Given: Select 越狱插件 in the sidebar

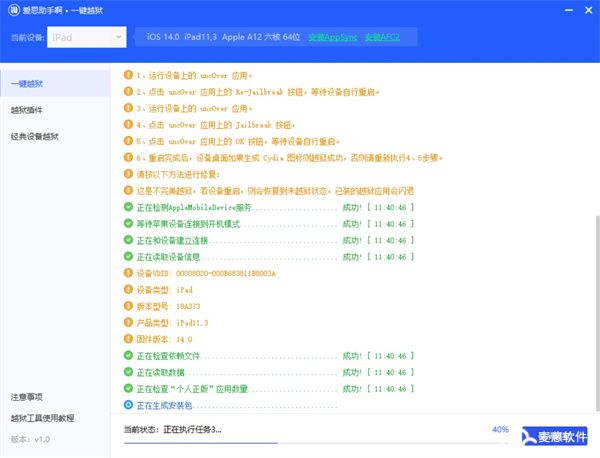Looking at the screenshot, I should coord(27,109).
